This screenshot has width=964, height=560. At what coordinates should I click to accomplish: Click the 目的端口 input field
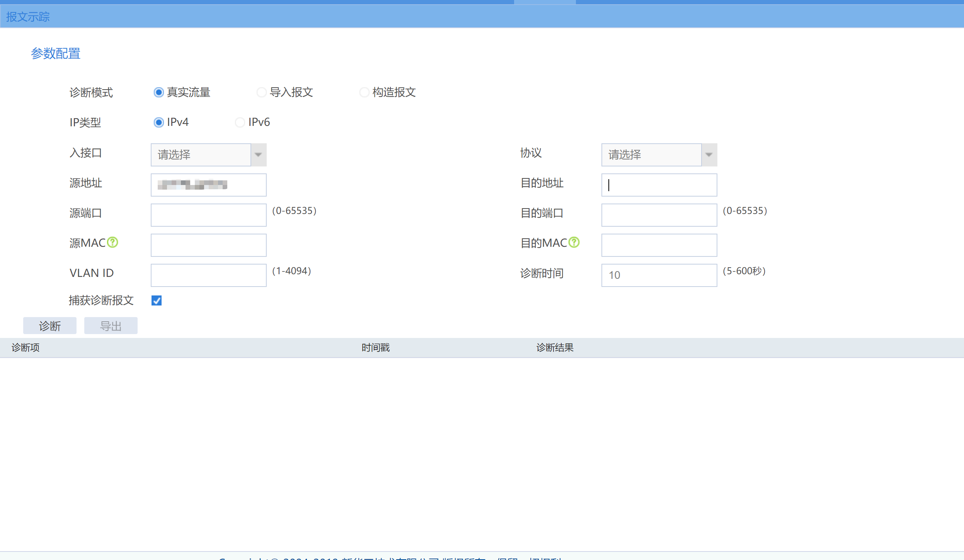[659, 215]
